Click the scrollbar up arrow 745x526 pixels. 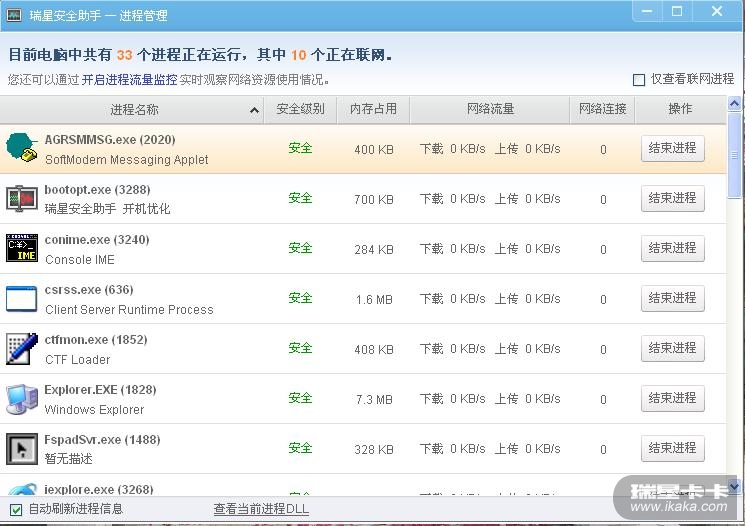(734, 103)
